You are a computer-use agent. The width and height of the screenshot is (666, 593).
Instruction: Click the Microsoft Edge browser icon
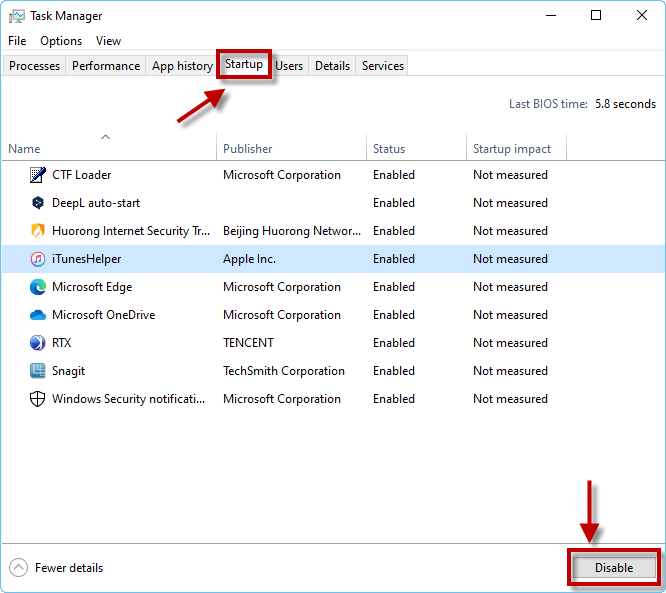pyautogui.click(x=38, y=287)
